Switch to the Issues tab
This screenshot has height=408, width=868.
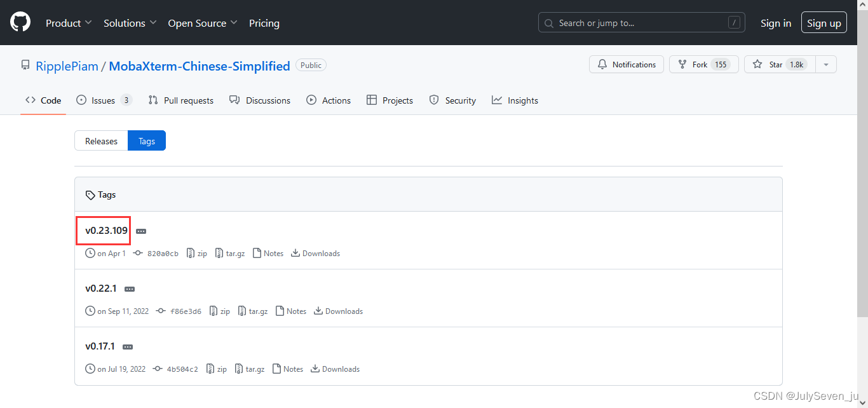pos(104,100)
